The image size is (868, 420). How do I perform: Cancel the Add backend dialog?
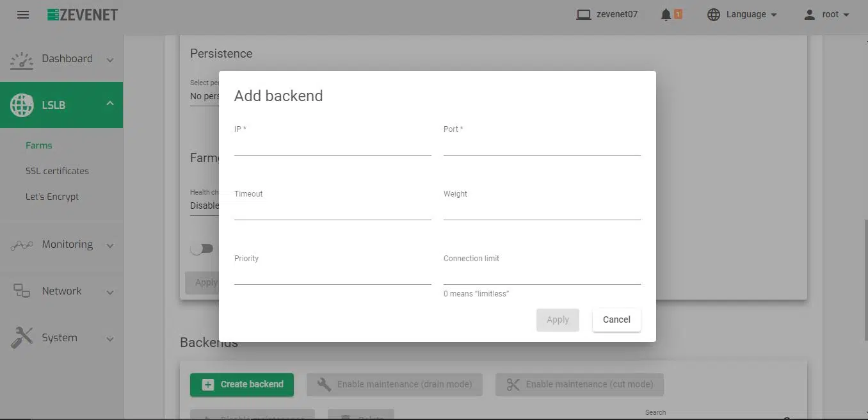[616, 319]
